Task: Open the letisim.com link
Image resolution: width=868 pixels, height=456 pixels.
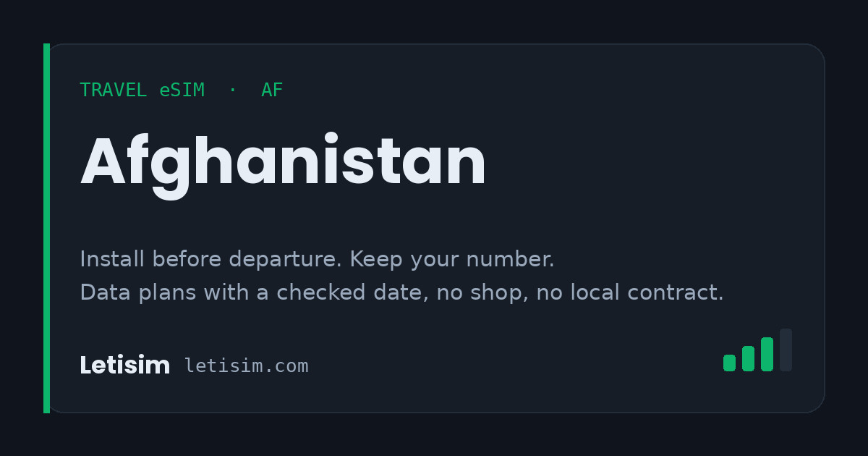Action: click(247, 366)
